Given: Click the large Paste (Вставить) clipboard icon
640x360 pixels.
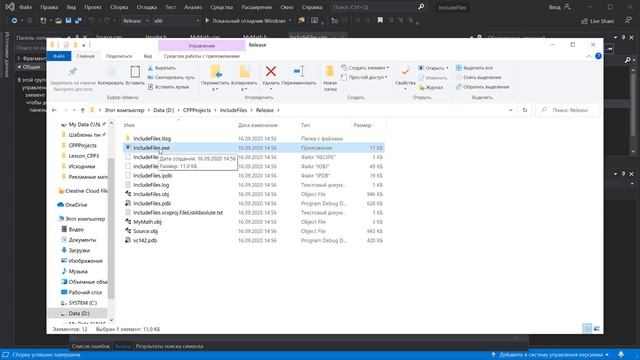Looking at the screenshot, I should (135, 72).
